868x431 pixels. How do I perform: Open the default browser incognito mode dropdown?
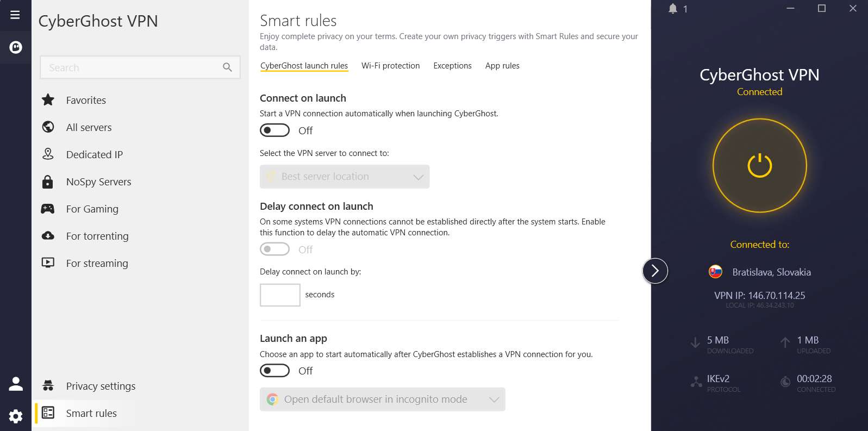point(383,399)
